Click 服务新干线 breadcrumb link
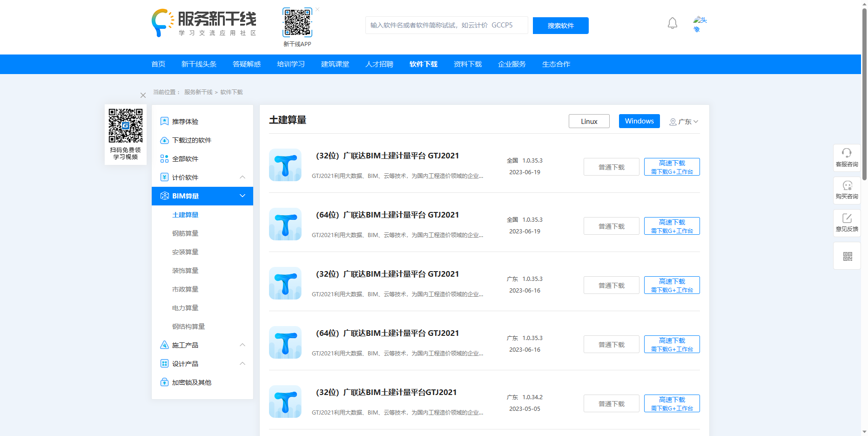Screen dimensions: 868x436 (x=198, y=92)
